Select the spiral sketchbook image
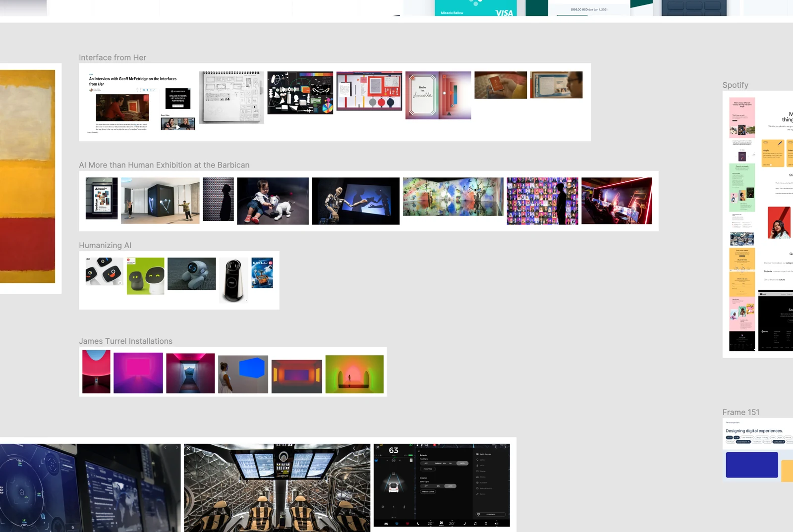 [231, 97]
